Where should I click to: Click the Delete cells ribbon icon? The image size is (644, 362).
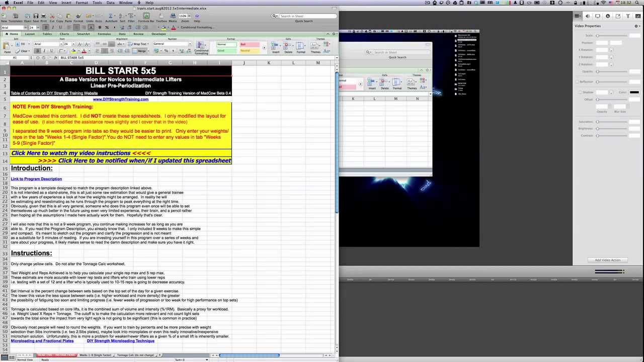pos(286,45)
